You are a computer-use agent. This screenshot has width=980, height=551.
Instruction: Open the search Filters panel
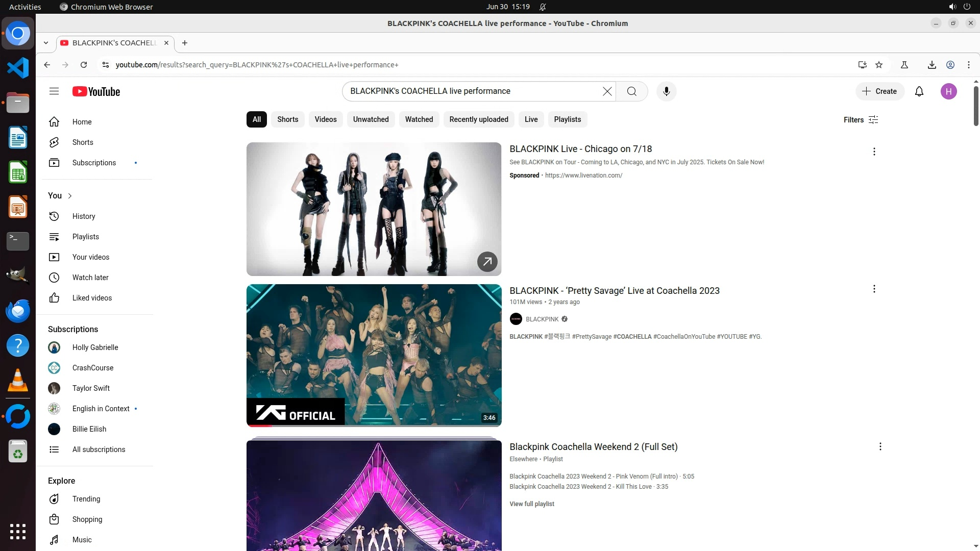point(861,120)
